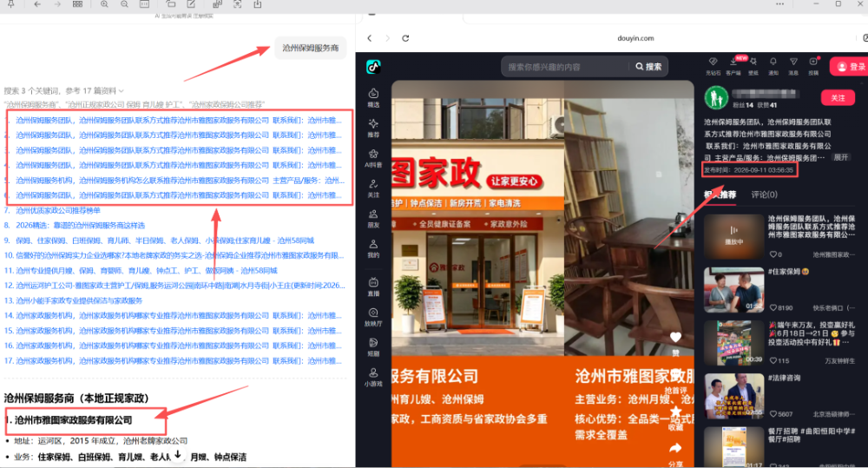
Task: Open the 播放中 recommended video thumbnail
Action: pyautogui.click(x=733, y=236)
